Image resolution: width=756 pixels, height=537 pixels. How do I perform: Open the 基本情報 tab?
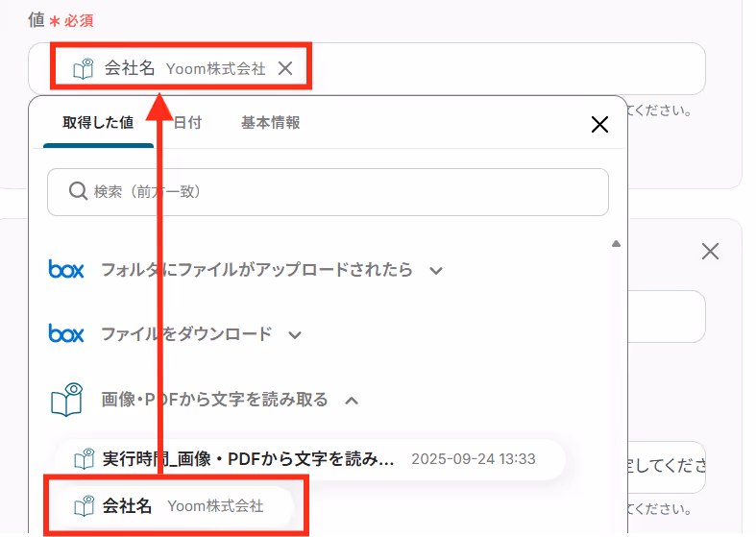click(271, 123)
